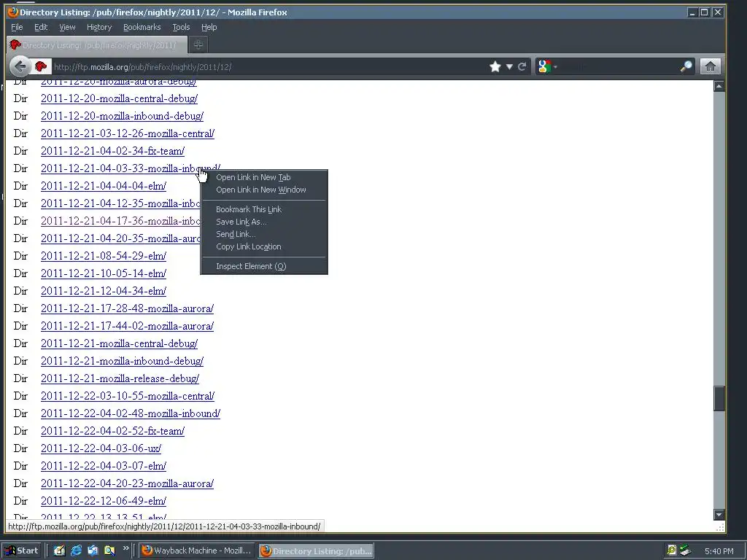Open 2011-12-22-04-02-48-mozilla-inbound/ link

click(x=131, y=414)
